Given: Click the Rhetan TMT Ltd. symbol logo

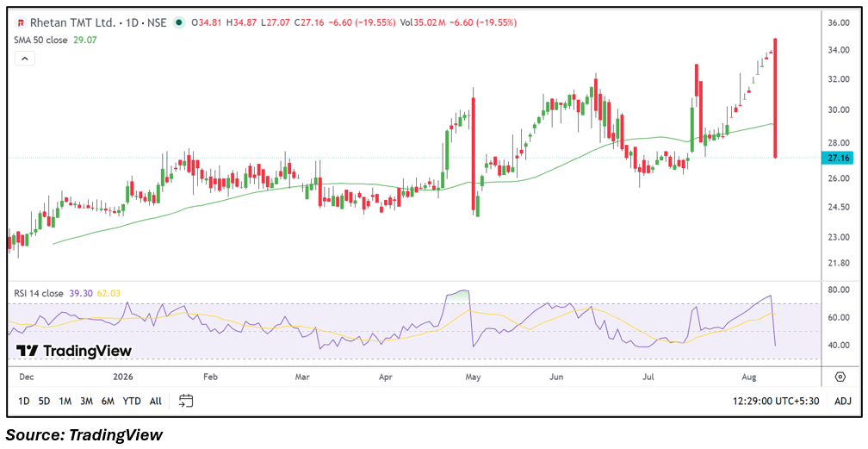Looking at the screenshot, I should [x=21, y=22].
